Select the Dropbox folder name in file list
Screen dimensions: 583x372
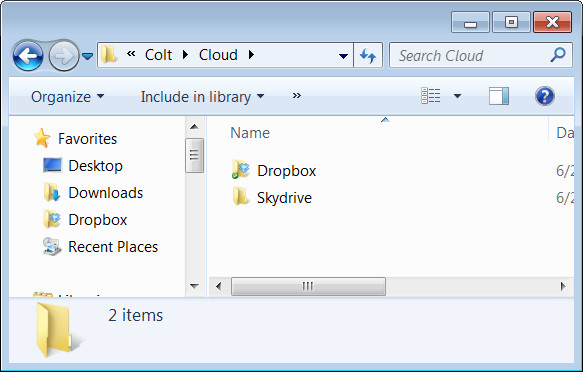[287, 171]
